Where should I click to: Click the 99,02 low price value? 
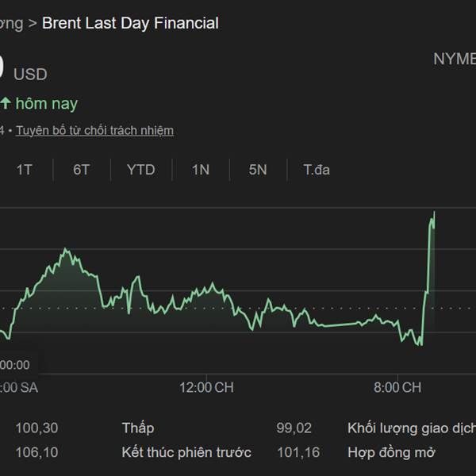tap(294, 428)
